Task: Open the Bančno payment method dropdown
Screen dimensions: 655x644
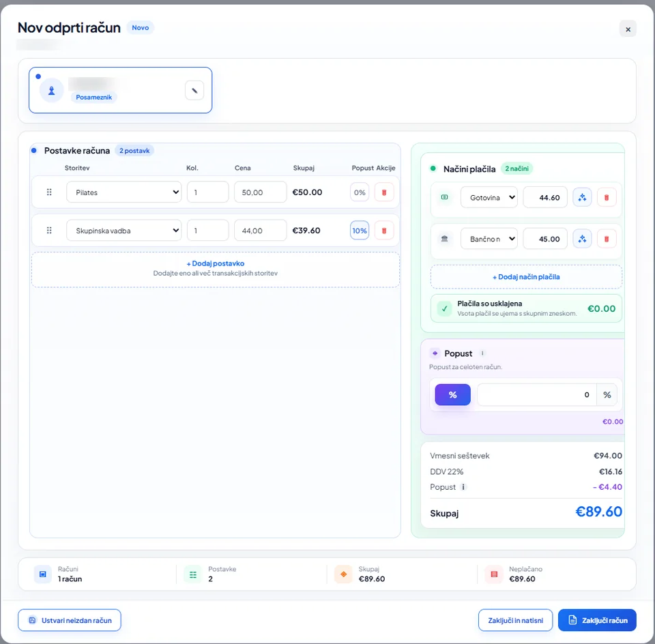Action: click(489, 239)
